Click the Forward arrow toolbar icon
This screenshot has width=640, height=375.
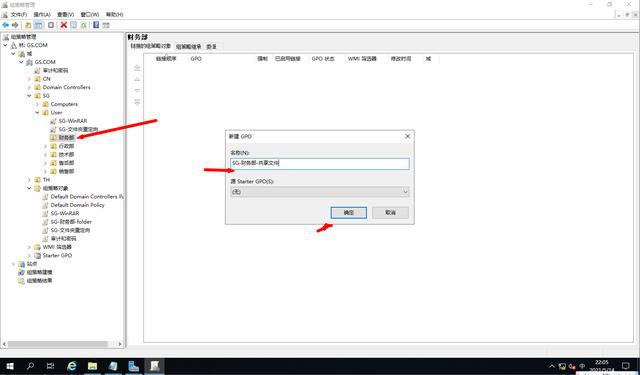15,25
